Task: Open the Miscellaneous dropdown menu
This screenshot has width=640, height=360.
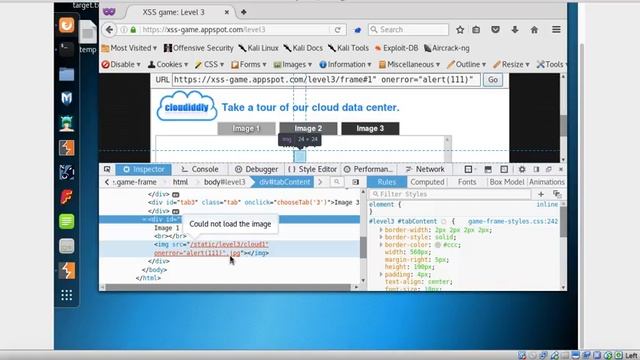Action: 409,64
